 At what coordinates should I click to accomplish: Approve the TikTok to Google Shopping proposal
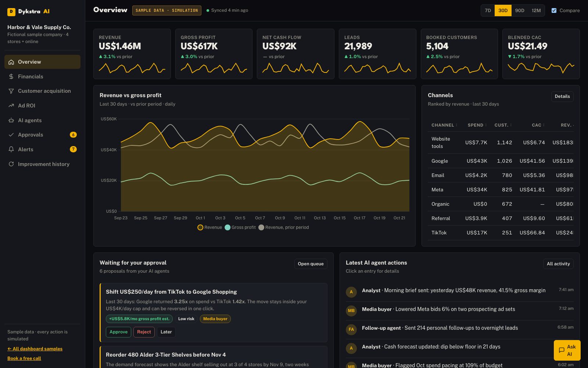pyautogui.click(x=118, y=332)
